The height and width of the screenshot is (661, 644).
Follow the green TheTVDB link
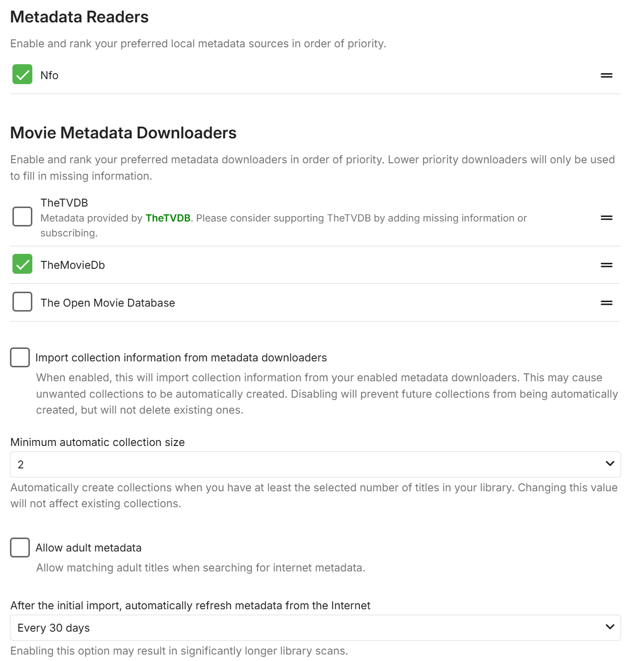tap(168, 218)
